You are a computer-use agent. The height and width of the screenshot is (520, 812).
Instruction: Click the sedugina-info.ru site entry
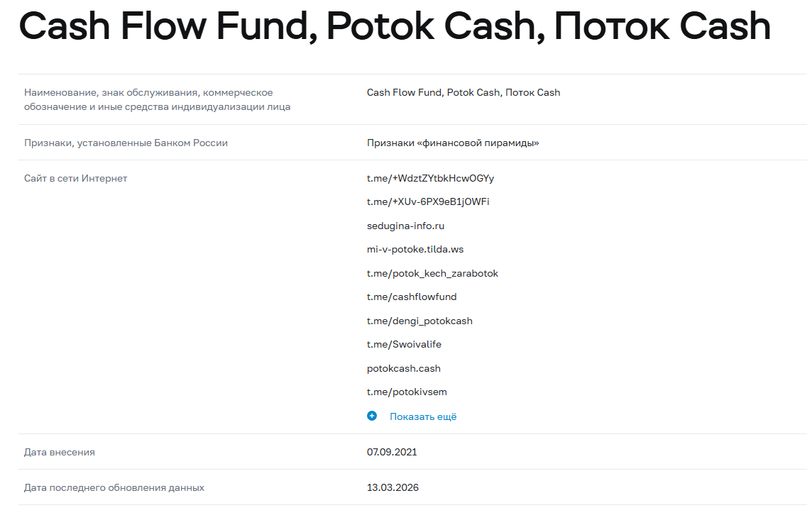[405, 226]
